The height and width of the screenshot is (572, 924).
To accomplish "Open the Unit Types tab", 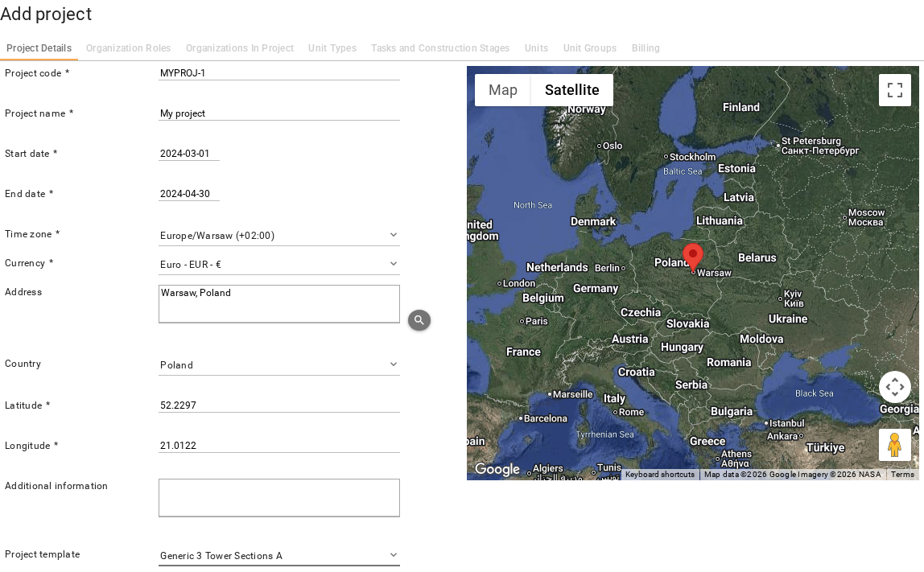I will click(332, 48).
